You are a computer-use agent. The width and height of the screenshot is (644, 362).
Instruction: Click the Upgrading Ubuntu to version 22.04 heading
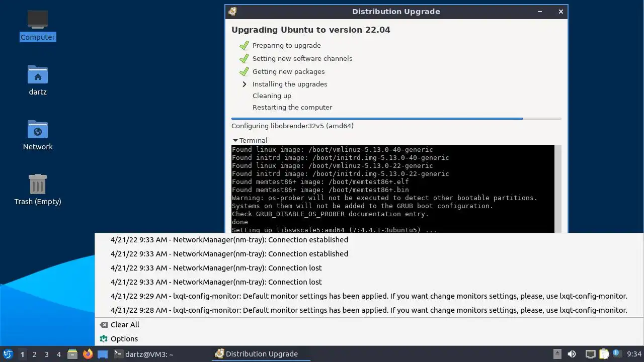click(311, 30)
